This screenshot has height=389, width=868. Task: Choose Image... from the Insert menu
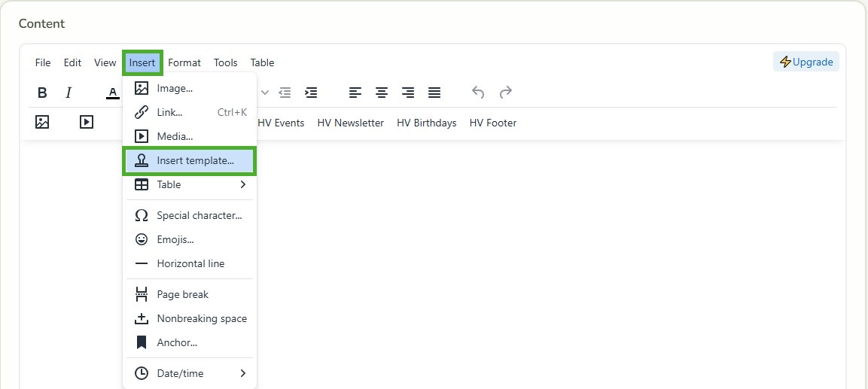[x=189, y=88]
